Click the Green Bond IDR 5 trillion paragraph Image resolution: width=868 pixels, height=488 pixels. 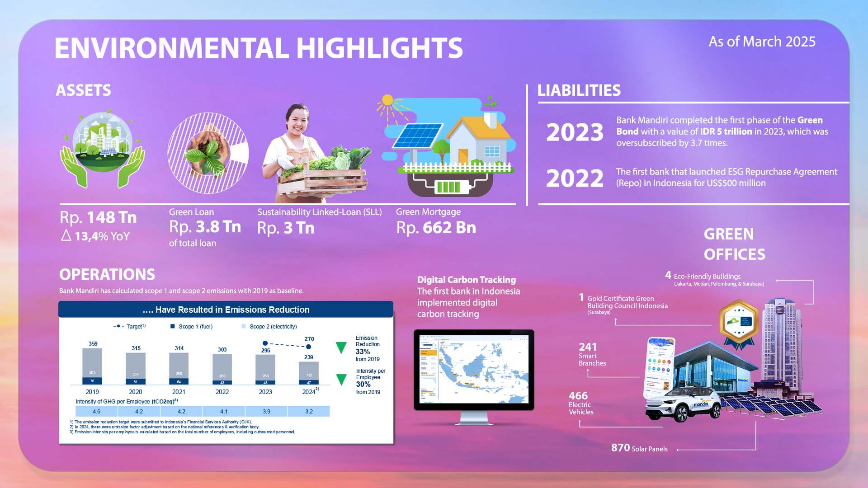pos(722,131)
